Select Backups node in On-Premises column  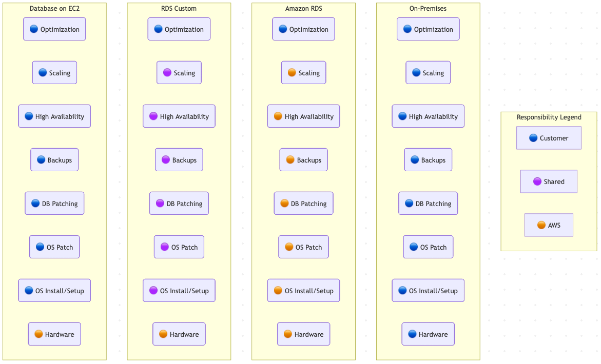[x=428, y=160]
